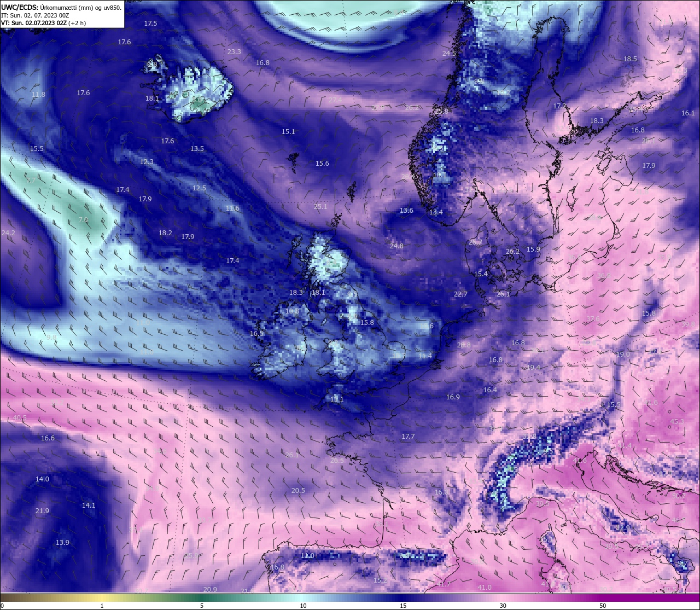Click the 15.4 value label

point(481,274)
